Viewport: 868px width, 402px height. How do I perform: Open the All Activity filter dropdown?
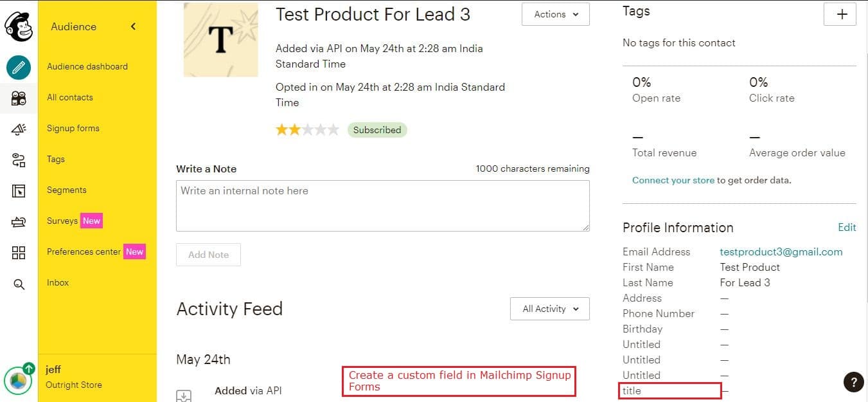550,309
